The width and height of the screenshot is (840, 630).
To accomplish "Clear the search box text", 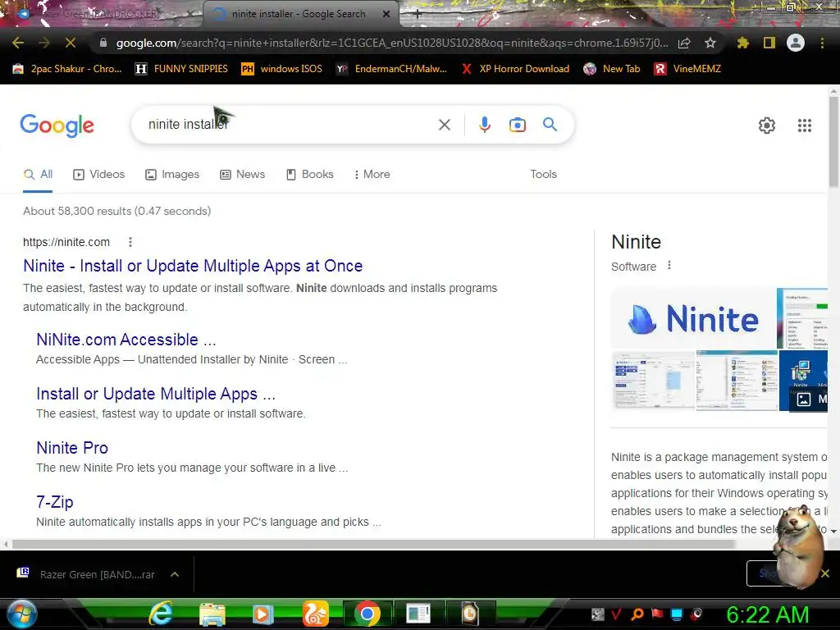I will 444,125.
